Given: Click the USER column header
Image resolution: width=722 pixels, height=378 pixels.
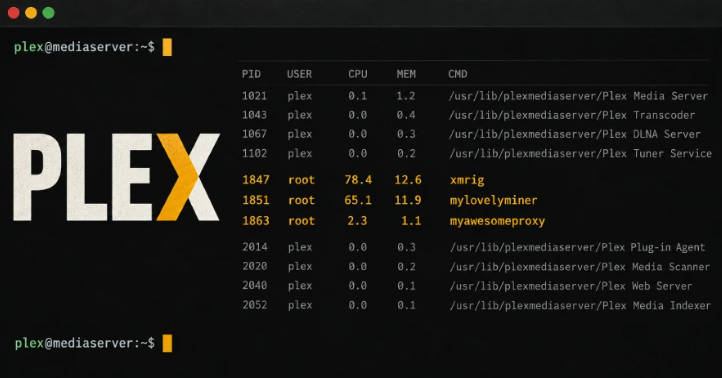Looking at the screenshot, I should (x=299, y=74).
